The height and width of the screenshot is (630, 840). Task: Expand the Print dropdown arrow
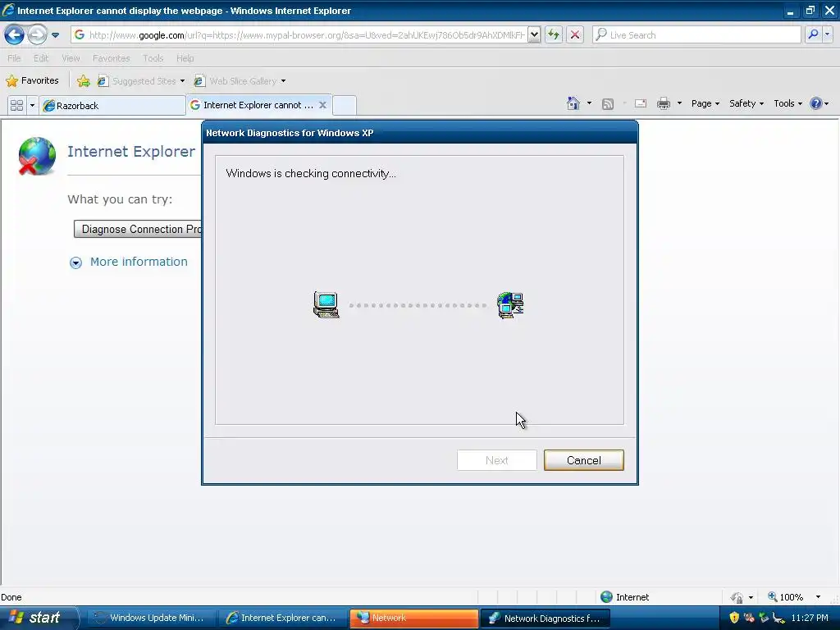point(679,103)
